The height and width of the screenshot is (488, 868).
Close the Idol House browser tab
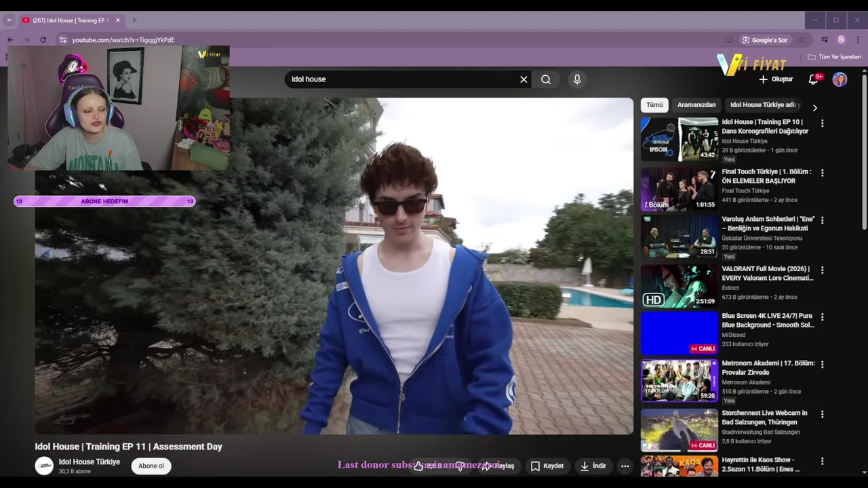(117, 20)
